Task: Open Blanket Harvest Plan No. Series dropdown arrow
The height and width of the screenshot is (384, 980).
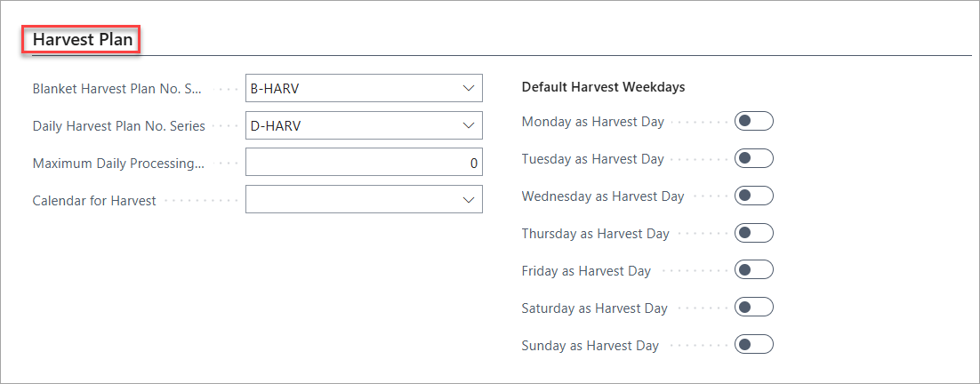Action: 469,89
